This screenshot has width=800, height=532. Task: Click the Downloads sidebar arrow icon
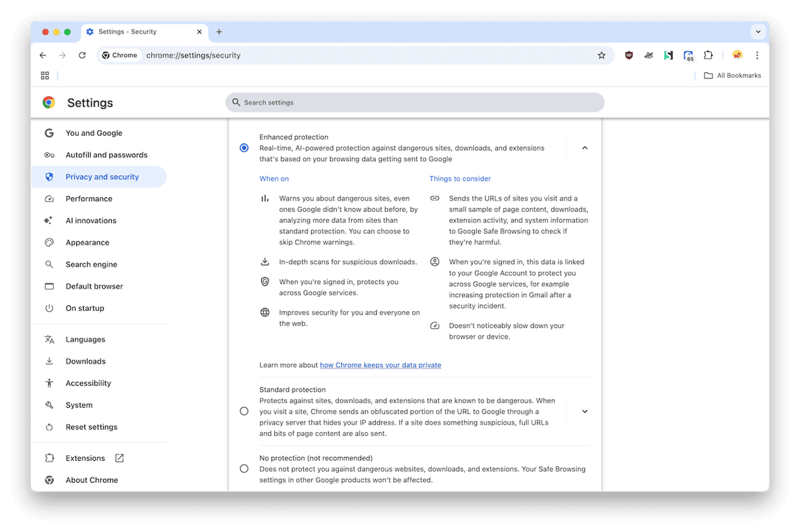49,362
